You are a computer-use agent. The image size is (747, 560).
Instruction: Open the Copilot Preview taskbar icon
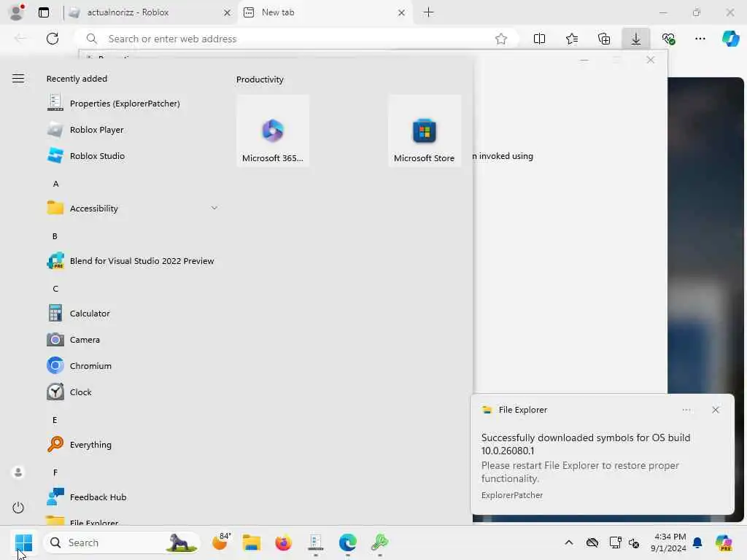coord(724,542)
